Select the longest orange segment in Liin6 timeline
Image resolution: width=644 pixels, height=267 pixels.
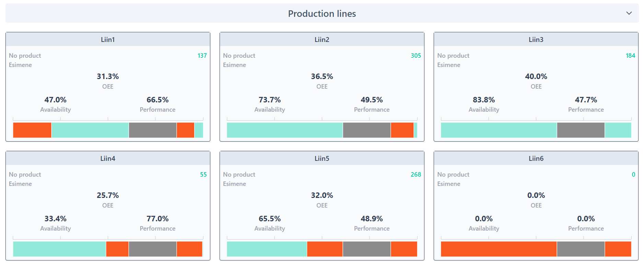[499, 249]
